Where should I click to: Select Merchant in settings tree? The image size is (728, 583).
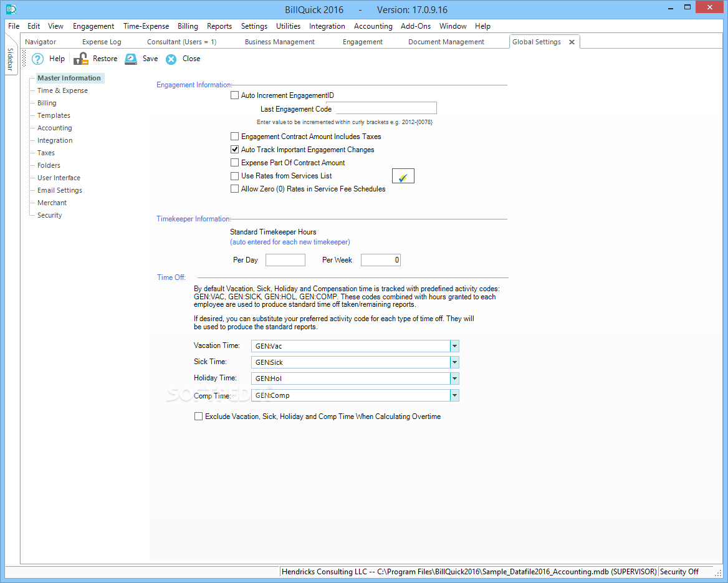(52, 203)
